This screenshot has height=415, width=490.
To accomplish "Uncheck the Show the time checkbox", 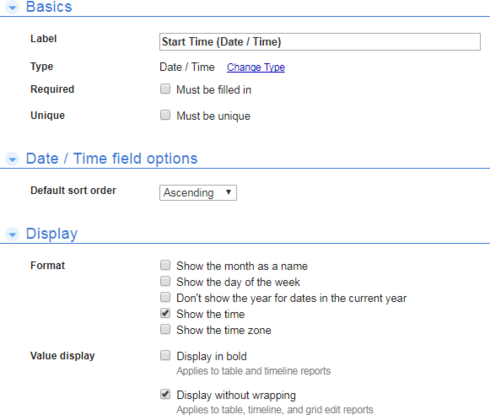I will pyautogui.click(x=165, y=313).
